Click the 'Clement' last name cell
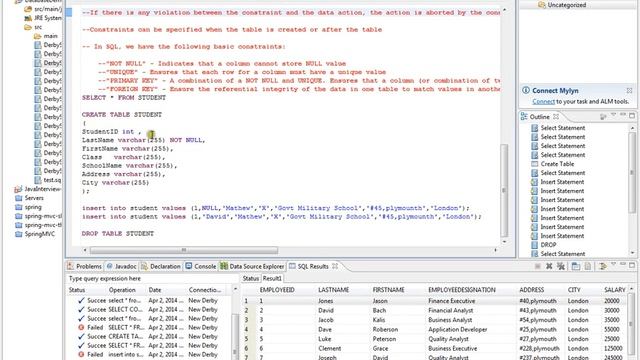Image resolution: width=640 pixels, height=360 pixels. coord(329,348)
